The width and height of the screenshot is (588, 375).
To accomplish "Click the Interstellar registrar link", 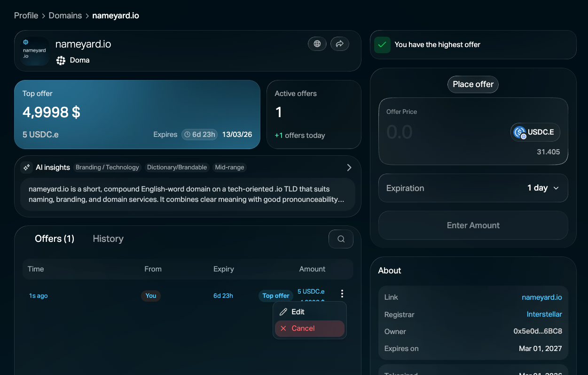I will pos(544,314).
